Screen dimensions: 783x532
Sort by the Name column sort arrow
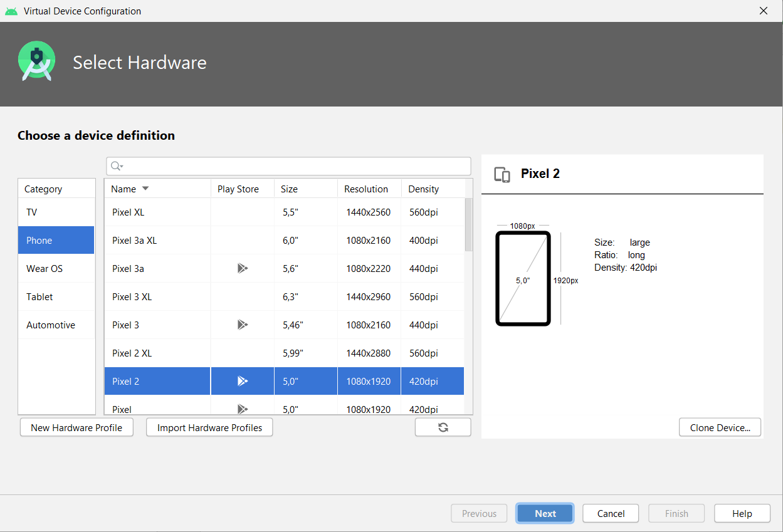(145, 189)
